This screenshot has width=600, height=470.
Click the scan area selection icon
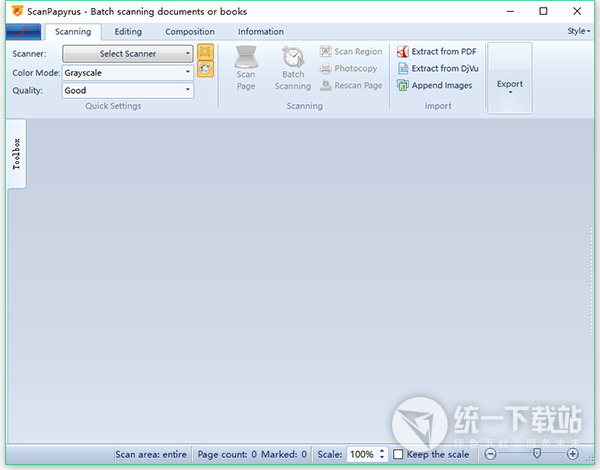(205, 52)
